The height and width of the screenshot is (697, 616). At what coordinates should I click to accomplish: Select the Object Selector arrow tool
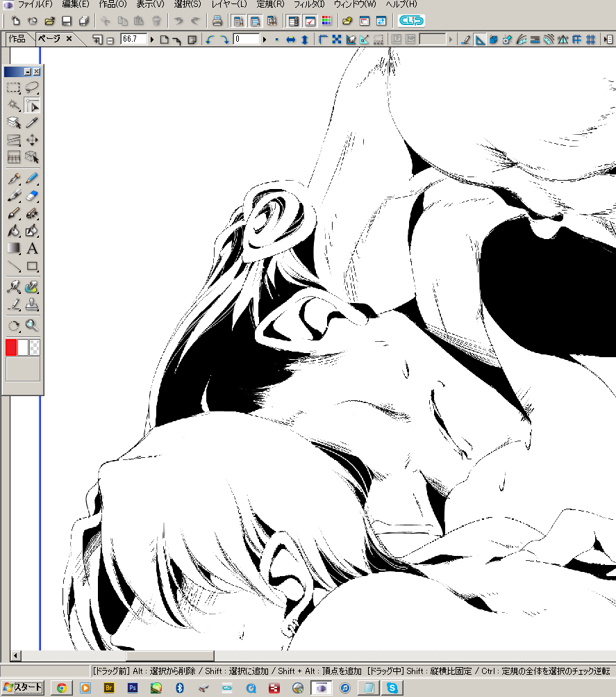click(32, 106)
